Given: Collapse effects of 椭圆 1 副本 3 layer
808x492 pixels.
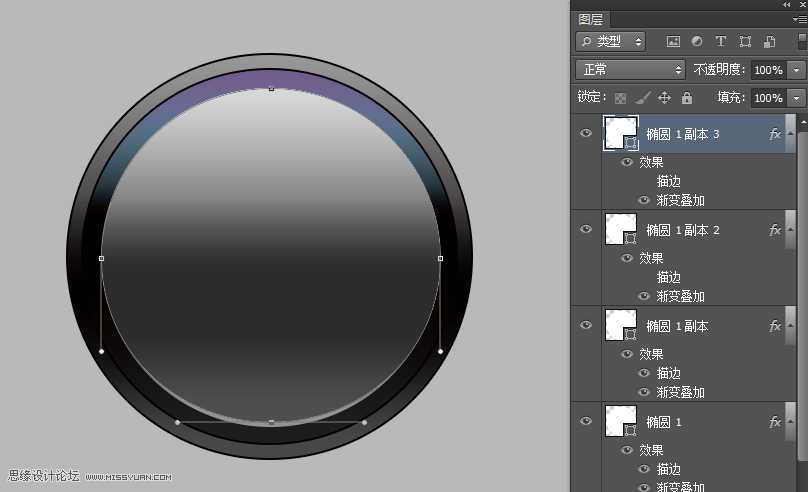Looking at the screenshot, I should pyautogui.click(x=790, y=133).
